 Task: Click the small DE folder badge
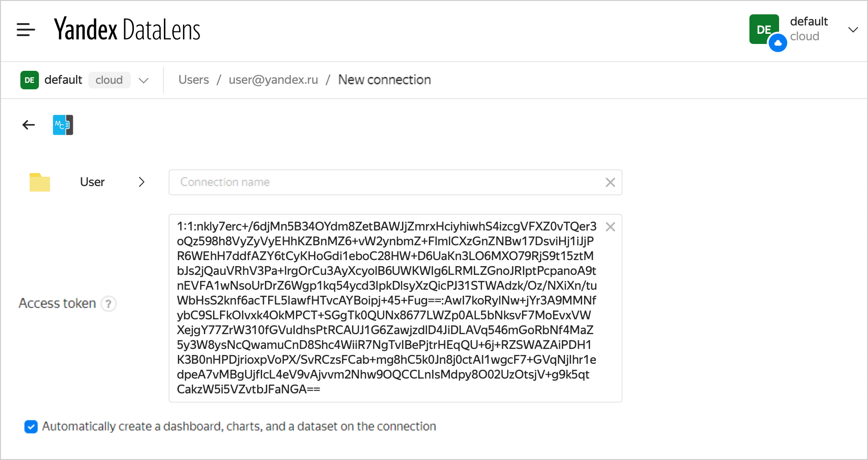(x=30, y=80)
